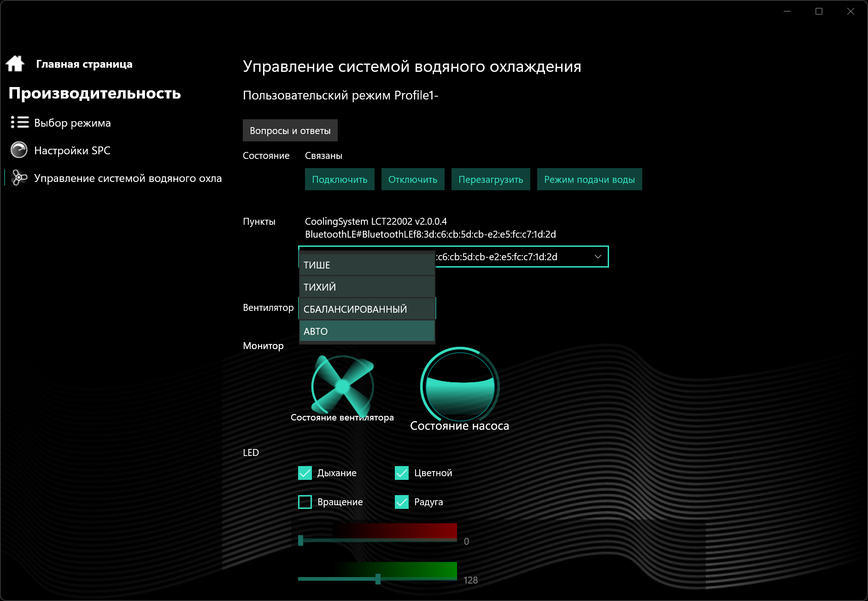Click the Вентилятор label
The image size is (868, 601).
[x=268, y=308]
